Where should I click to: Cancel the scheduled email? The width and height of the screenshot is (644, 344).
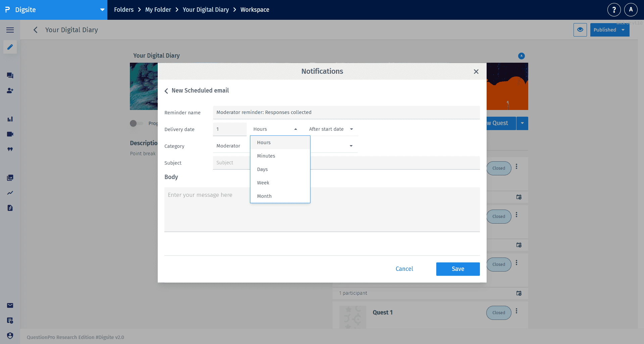404,269
